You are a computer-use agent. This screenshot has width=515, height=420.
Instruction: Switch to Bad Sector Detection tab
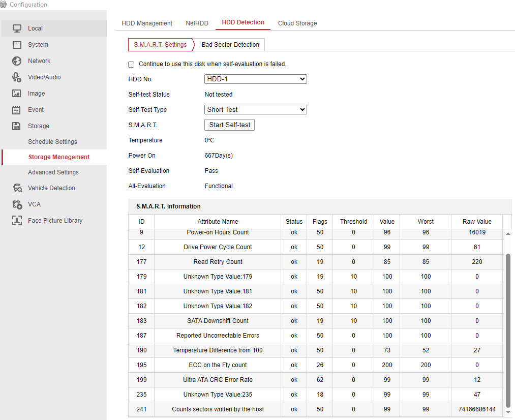[x=230, y=45]
